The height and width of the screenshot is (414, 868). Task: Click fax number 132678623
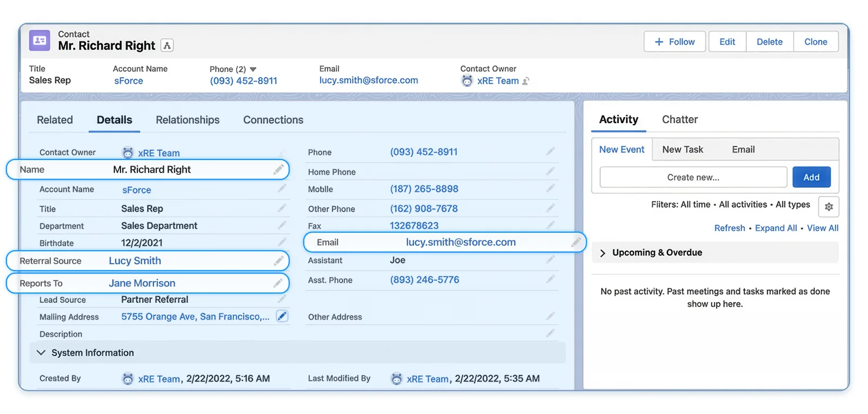coord(414,225)
